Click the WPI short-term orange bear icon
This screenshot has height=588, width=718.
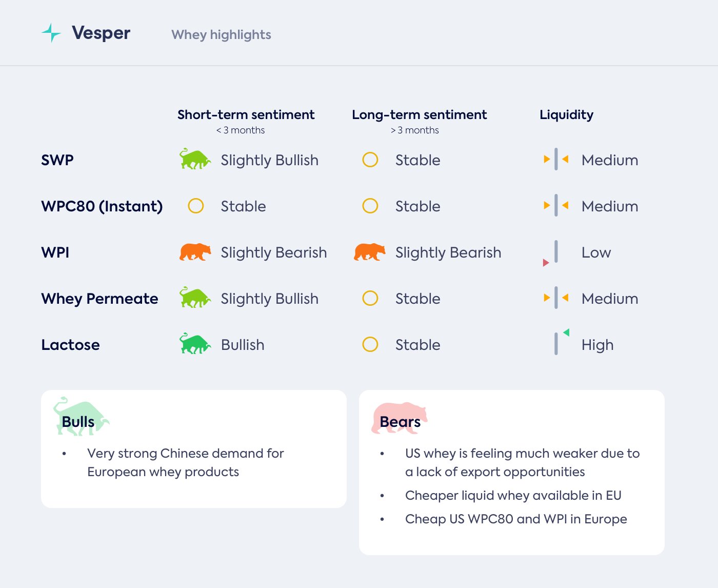point(195,252)
